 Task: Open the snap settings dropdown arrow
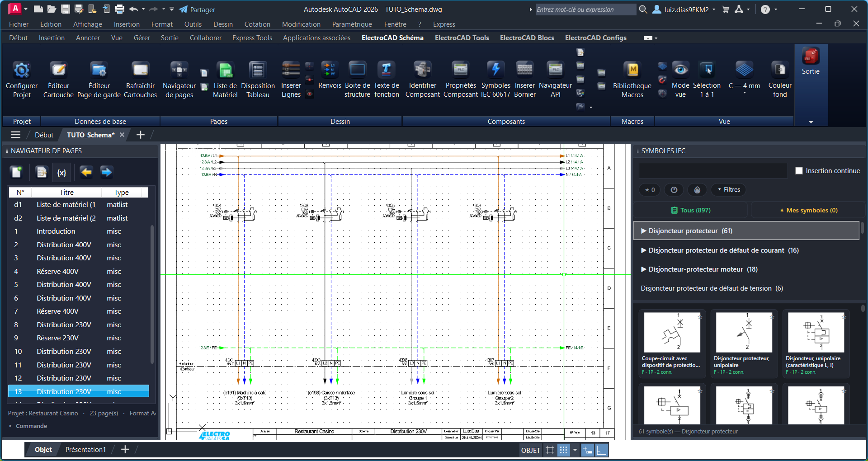[575, 450]
